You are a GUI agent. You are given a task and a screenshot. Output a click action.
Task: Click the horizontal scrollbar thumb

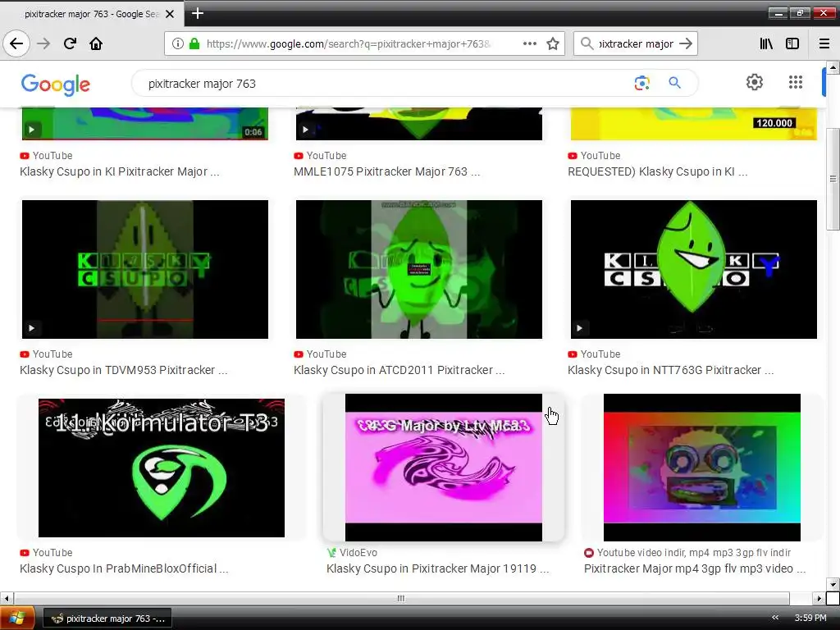point(401,598)
